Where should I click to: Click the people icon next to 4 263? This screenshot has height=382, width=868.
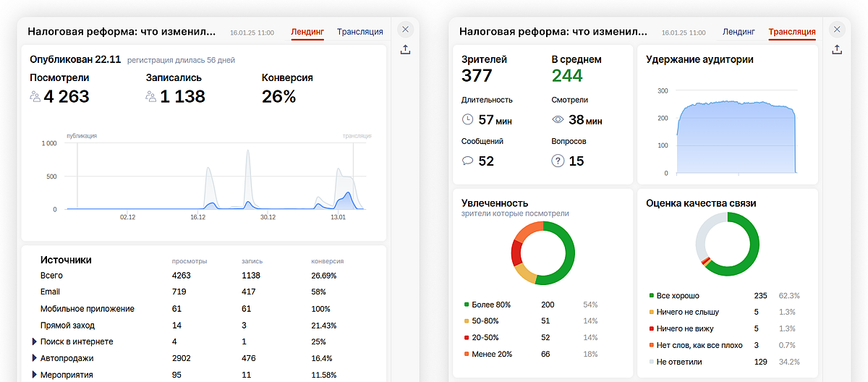pyautogui.click(x=35, y=96)
